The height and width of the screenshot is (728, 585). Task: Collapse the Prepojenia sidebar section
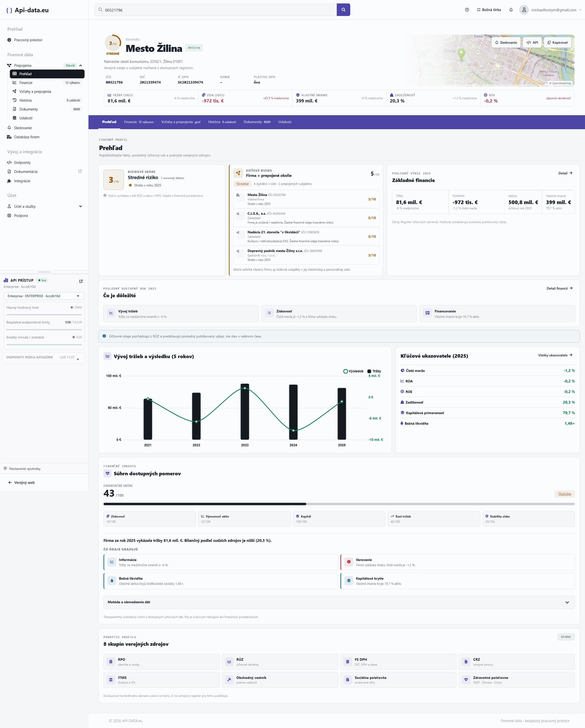pyautogui.click(x=80, y=66)
